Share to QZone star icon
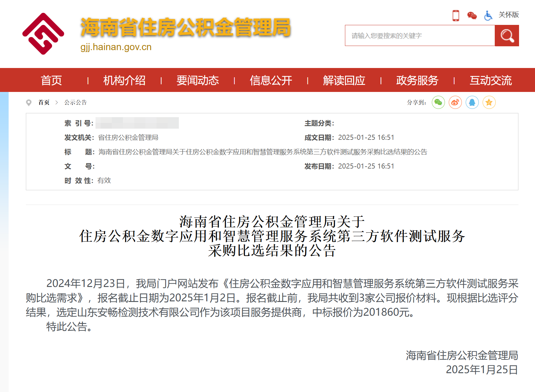The width and height of the screenshot is (535, 392). (x=489, y=102)
